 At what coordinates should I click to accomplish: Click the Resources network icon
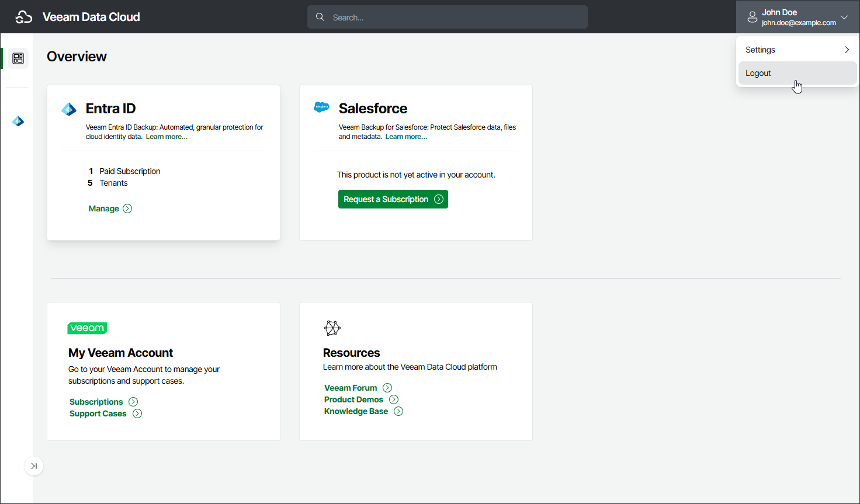pos(332,328)
